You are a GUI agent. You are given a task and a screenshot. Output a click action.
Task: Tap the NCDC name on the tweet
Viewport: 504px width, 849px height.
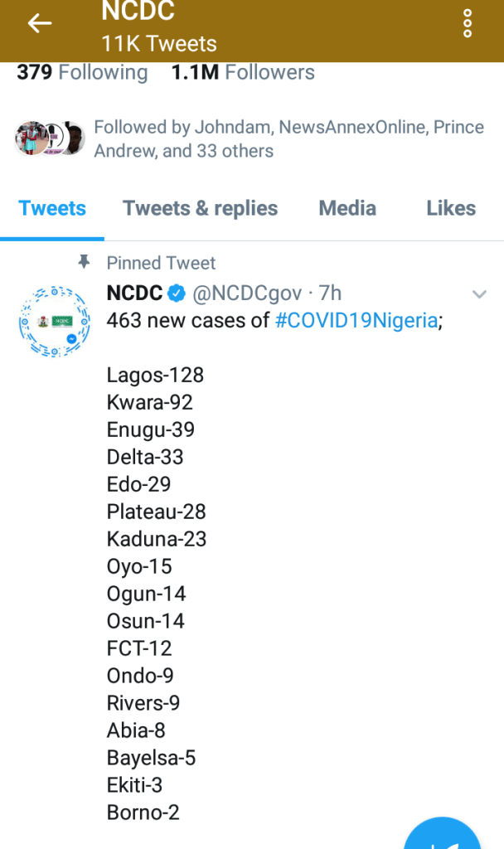(x=134, y=294)
